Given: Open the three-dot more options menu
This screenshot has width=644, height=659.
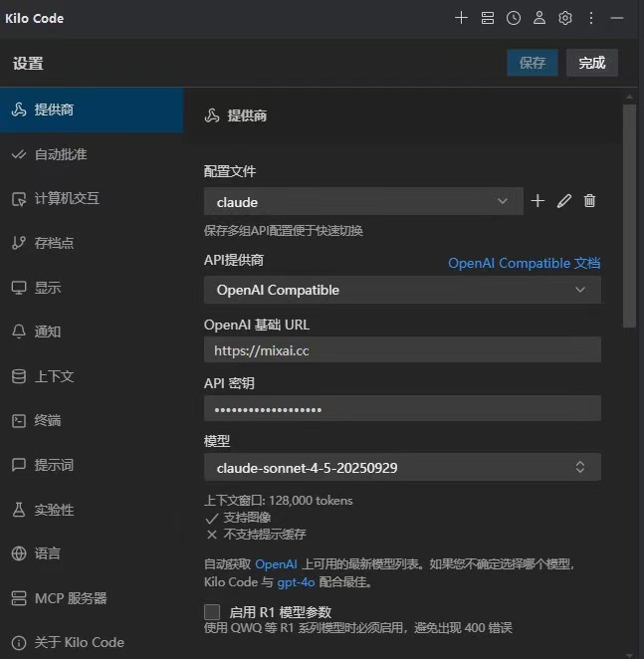Looking at the screenshot, I should (591, 18).
